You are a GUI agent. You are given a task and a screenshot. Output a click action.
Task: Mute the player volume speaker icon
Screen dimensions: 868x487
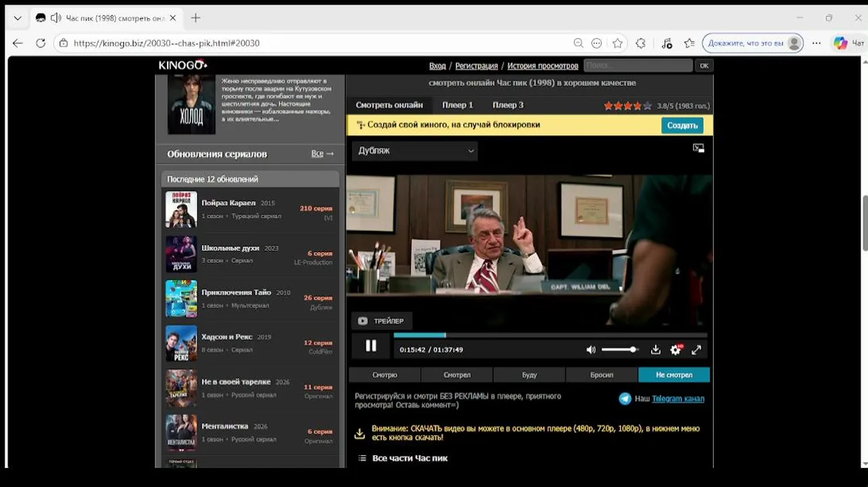click(x=591, y=350)
